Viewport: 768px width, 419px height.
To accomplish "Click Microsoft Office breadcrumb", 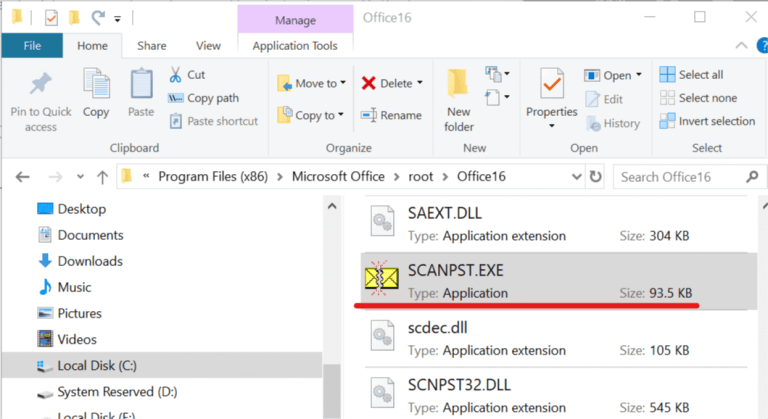I will (x=338, y=176).
